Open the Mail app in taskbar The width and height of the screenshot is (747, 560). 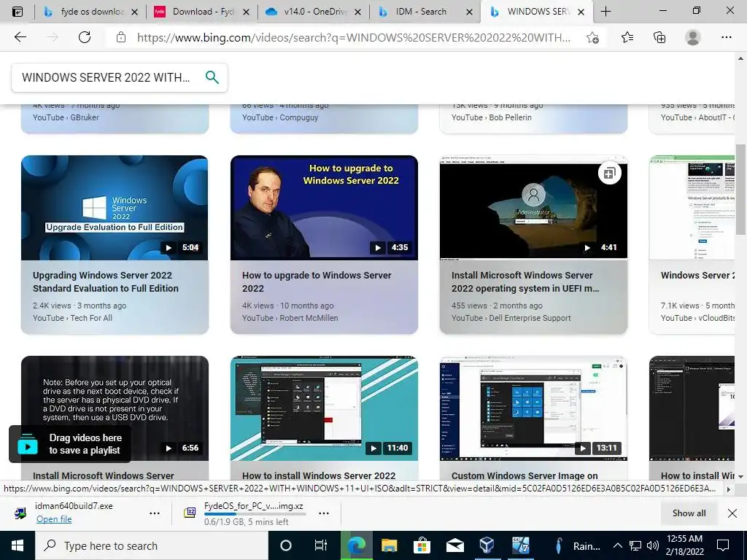[x=454, y=545]
